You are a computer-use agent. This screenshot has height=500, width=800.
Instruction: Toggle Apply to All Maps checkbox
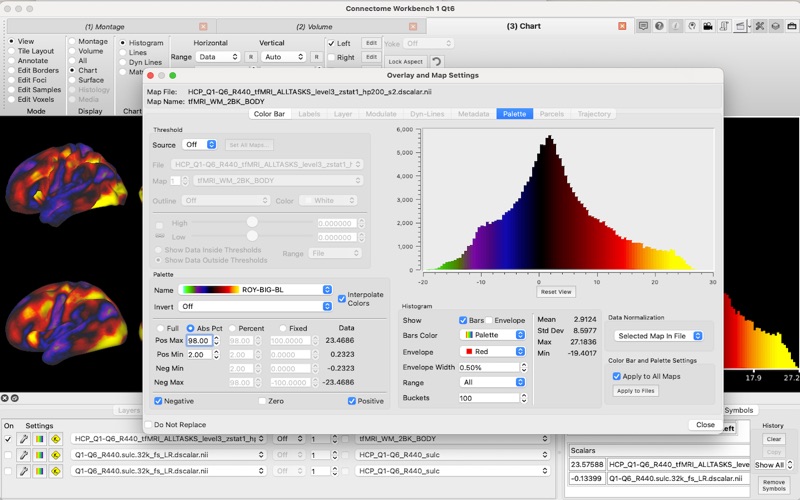click(616, 376)
